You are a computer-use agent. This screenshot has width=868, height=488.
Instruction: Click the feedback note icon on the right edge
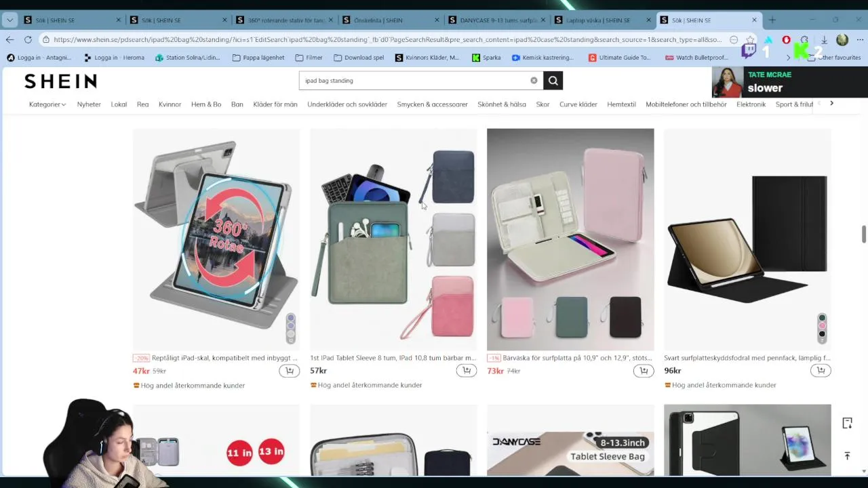click(x=847, y=423)
